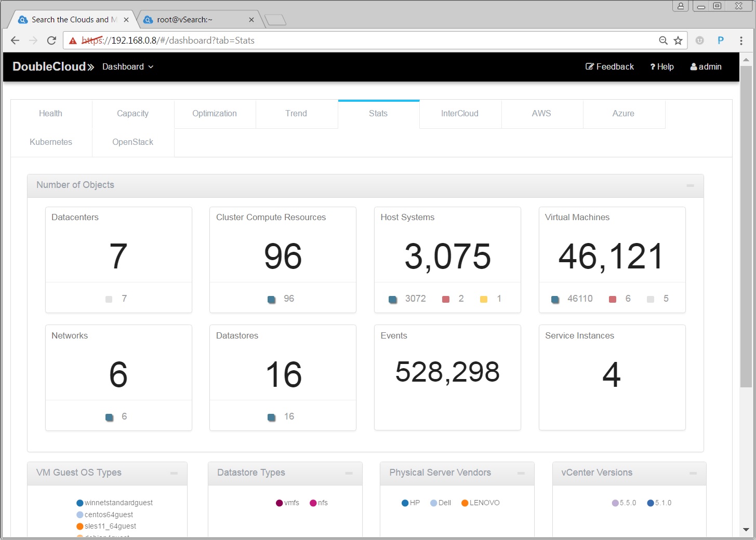Click the DoubleCloud logo
The width and height of the screenshot is (756, 540).
pyautogui.click(x=53, y=66)
